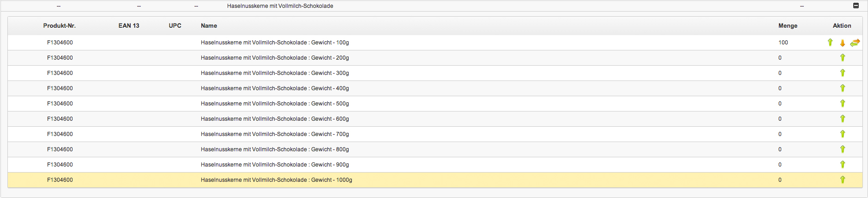Increase stock for the 500g variant
868x198 pixels.
click(x=843, y=104)
